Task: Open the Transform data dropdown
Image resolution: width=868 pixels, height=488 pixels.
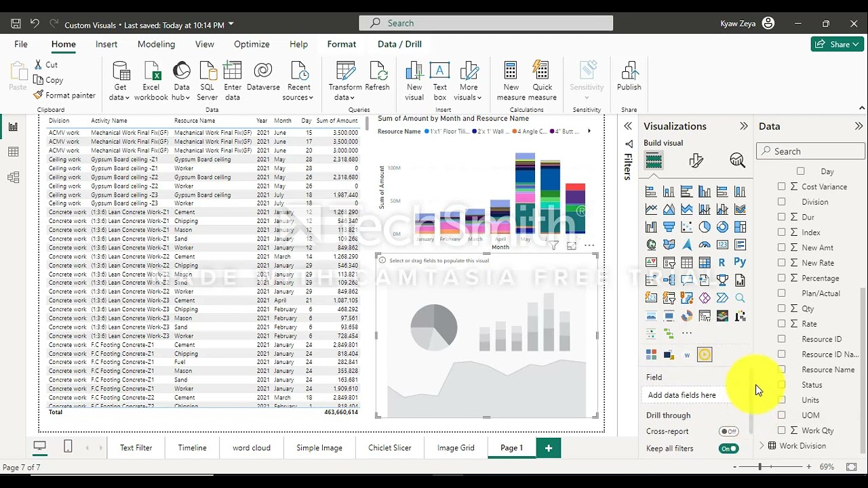Action: pos(345,81)
